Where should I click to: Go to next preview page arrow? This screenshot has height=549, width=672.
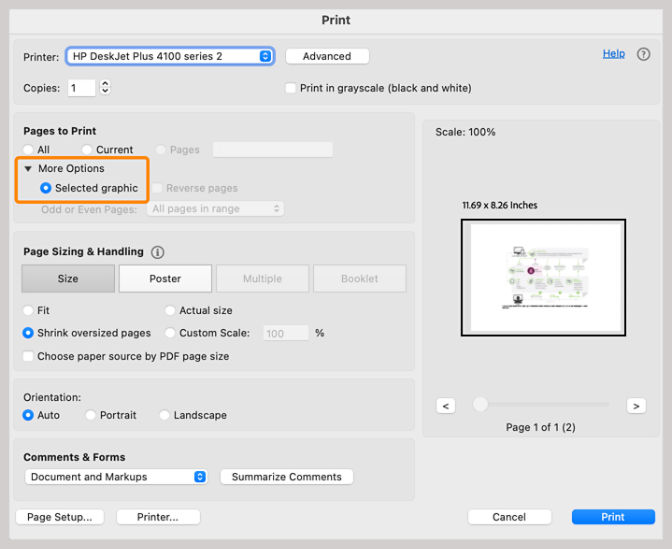[635, 405]
